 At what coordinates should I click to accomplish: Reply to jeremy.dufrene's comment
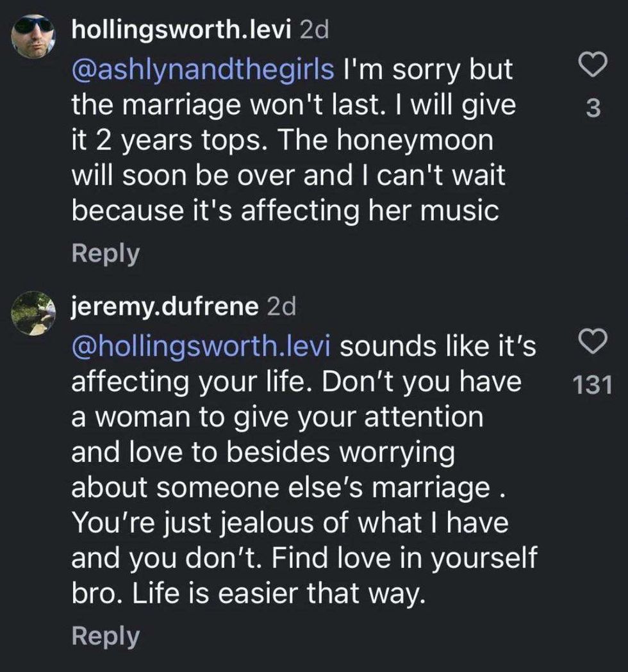105,635
